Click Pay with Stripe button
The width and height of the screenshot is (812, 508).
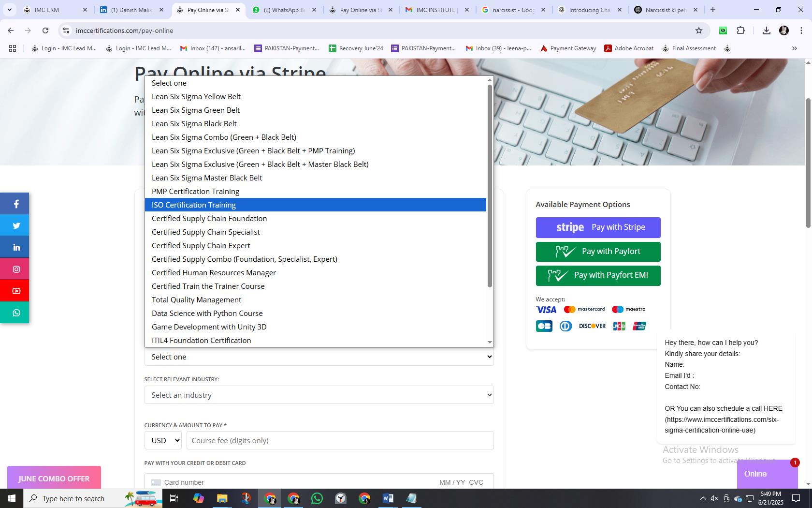click(598, 227)
